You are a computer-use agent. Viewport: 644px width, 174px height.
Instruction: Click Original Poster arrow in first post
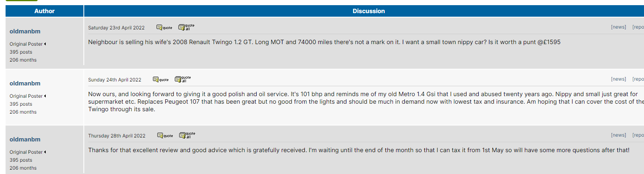(x=45, y=44)
